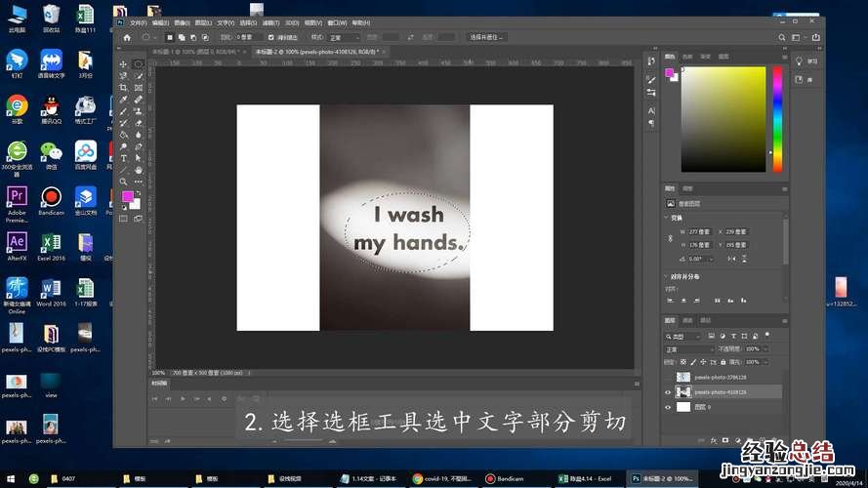The image size is (868, 488).
Task: Hide the pexels-photo-4108128 layer
Action: click(x=668, y=392)
